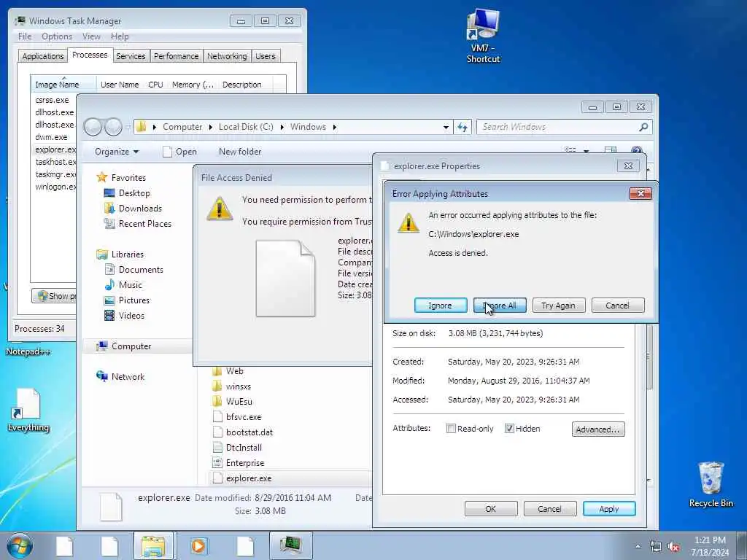Click OK in explorer.exe Properties
This screenshot has height=560, width=747.
tap(491, 508)
